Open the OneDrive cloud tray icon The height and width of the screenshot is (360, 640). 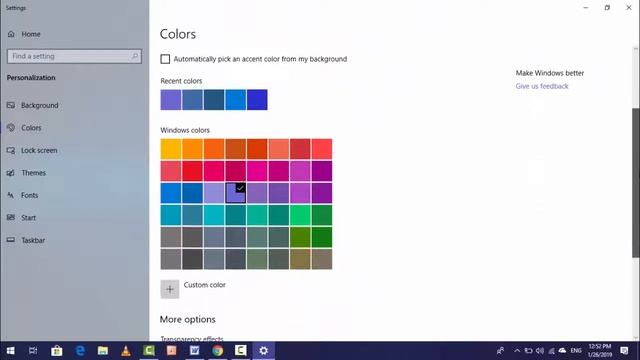coord(562,350)
